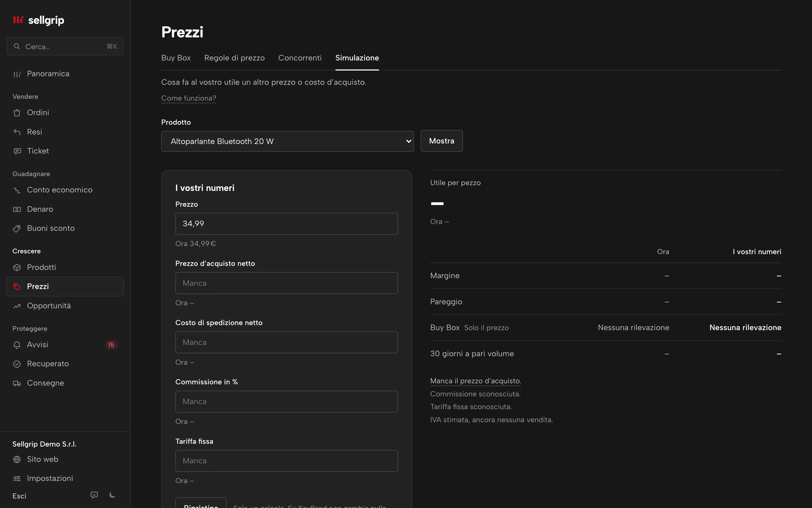This screenshot has width=812, height=508.
Task: Click the 'Ora 34,99 €' text
Action: [196, 244]
